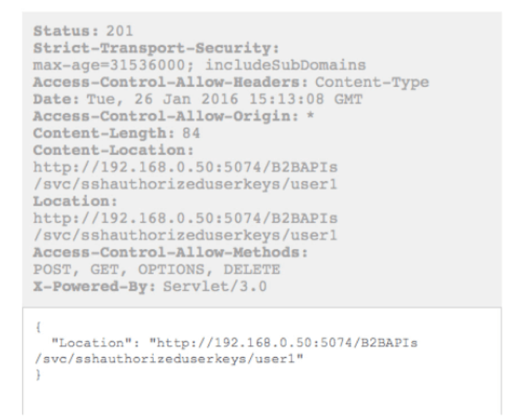Click the Location: header label
Image resolution: width=515 pixels, height=420 pixels.
pos(75,201)
